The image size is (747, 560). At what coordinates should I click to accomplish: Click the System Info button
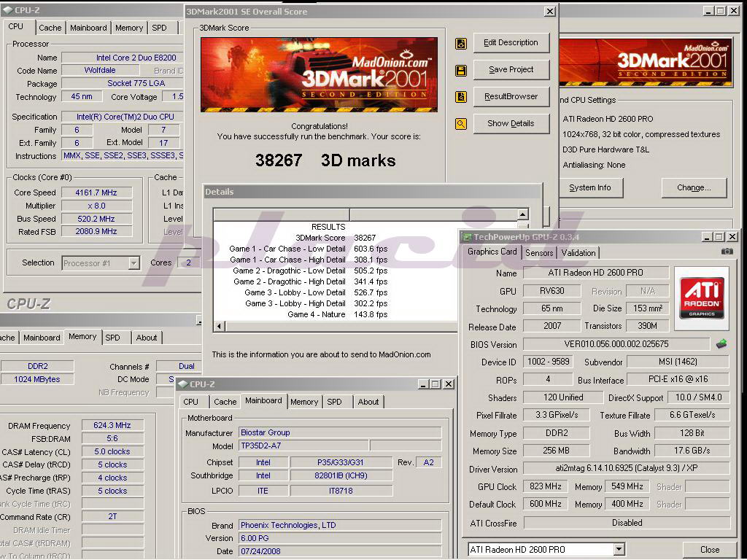point(590,187)
